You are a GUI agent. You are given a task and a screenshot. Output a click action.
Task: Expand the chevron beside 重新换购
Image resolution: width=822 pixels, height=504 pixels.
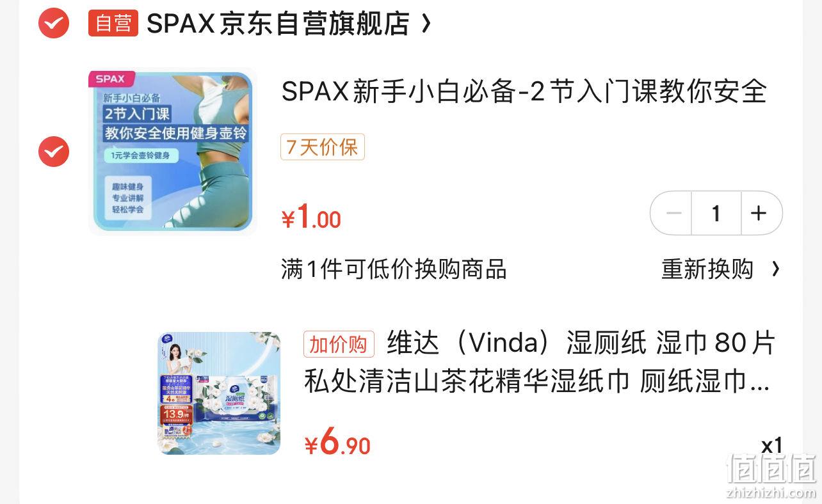pyautogui.click(x=775, y=269)
